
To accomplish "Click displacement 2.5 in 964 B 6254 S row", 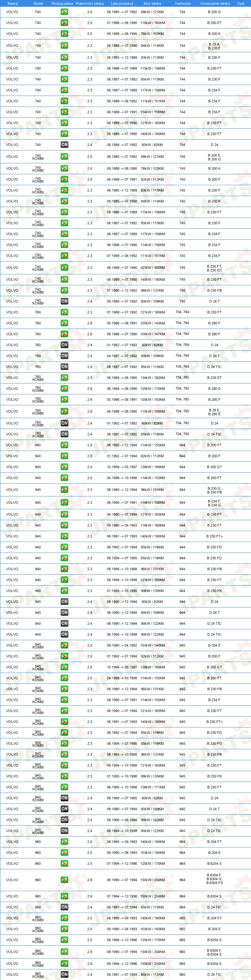I will pos(90,864).
